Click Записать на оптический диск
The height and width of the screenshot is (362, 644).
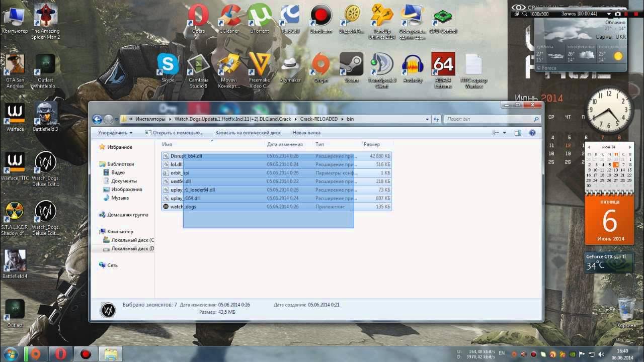(x=248, y=133)
